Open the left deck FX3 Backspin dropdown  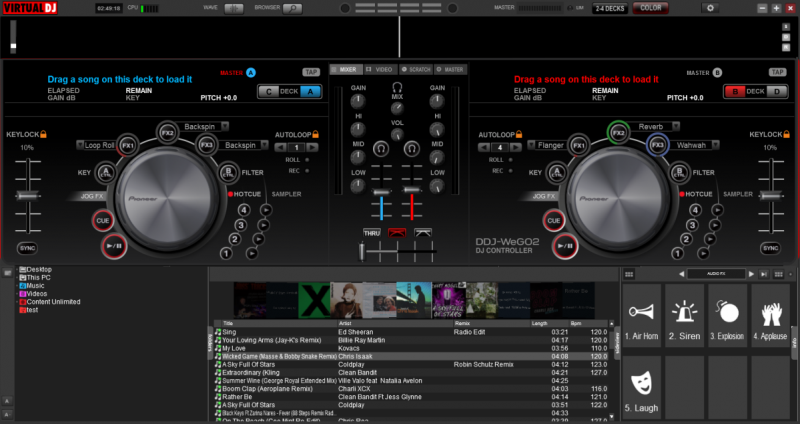(264, 145)
